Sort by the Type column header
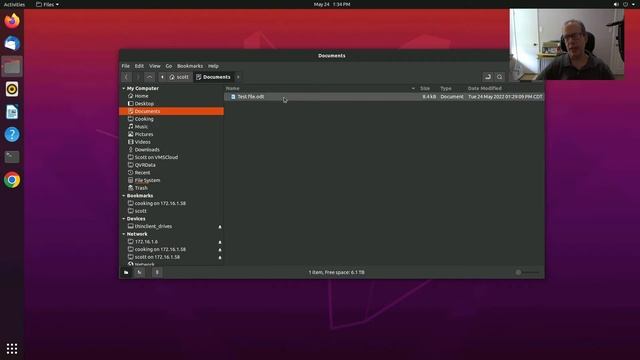The height and width of the screenshot is (360, 640). [x=446, y=88]
